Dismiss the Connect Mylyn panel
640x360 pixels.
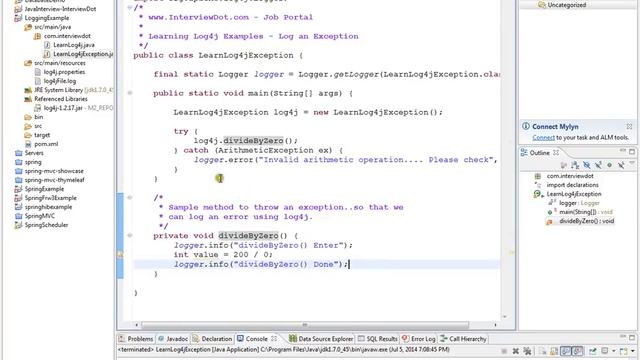(x=629, y=127)
